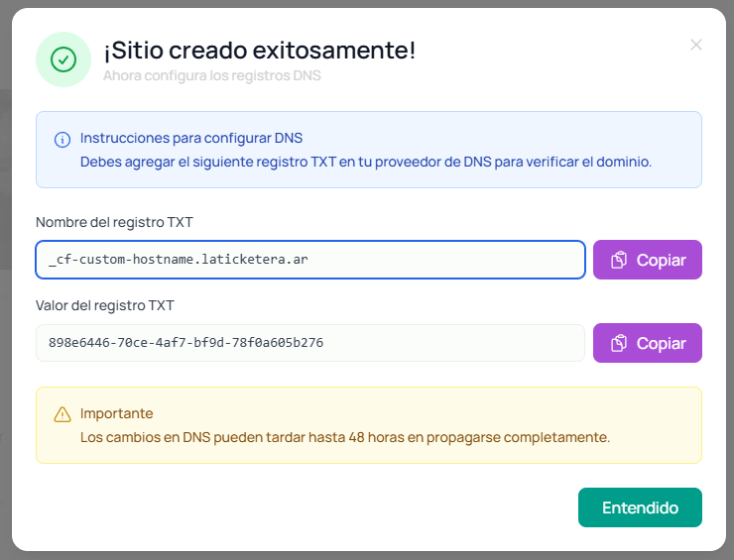
Task: Click the 'Importante' warning title
Action: click(117, 413)
